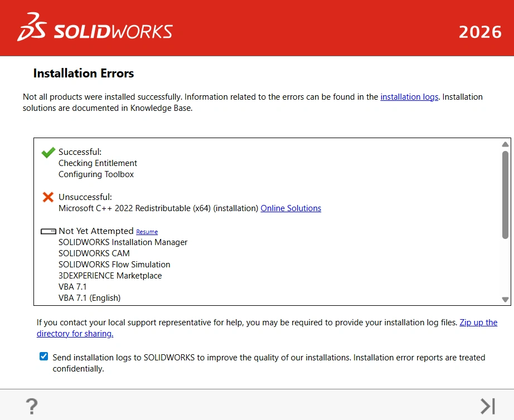Open Online Solutions for C++ Redistributable
The height and width of the screenshot is (420, 514).
coord(291,208)
